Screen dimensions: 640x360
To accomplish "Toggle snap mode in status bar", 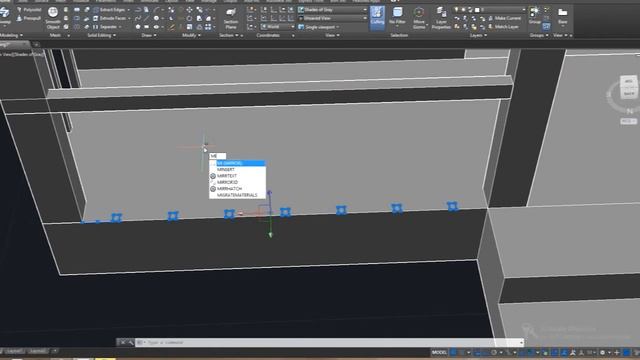I will pos(462,352).
